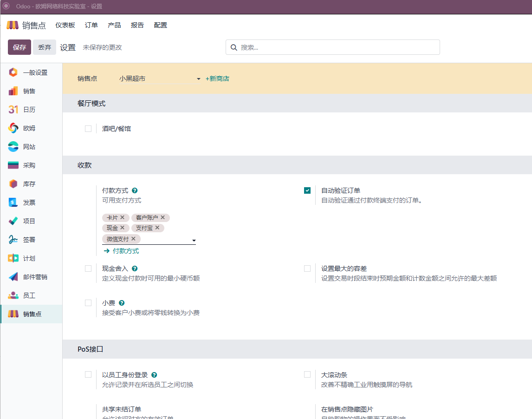Open the 签署 settings section

click(x=31, y=240)
